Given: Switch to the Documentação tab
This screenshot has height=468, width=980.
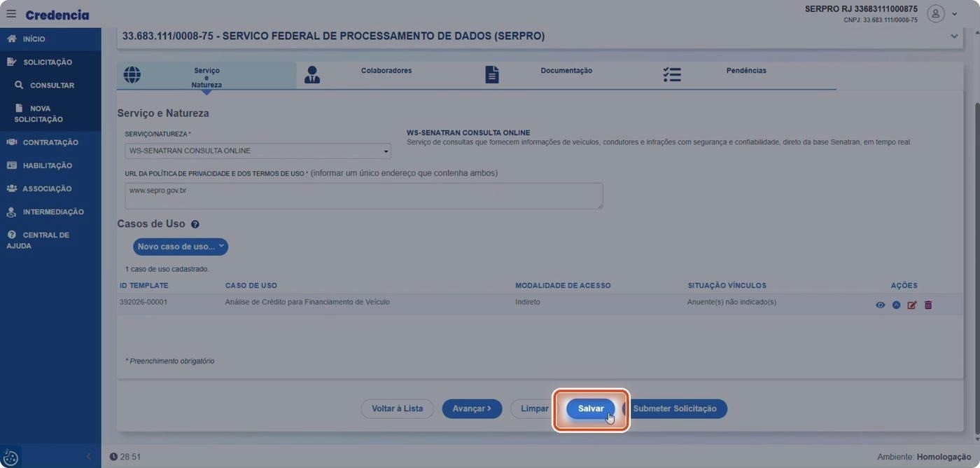Looking at the screenshot, I should click(566, 76).
